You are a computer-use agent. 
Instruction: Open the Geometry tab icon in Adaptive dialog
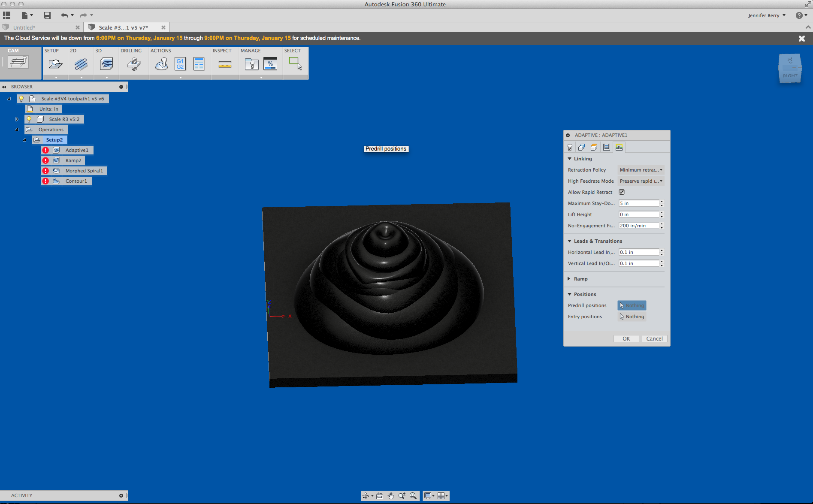click(582, 147)
